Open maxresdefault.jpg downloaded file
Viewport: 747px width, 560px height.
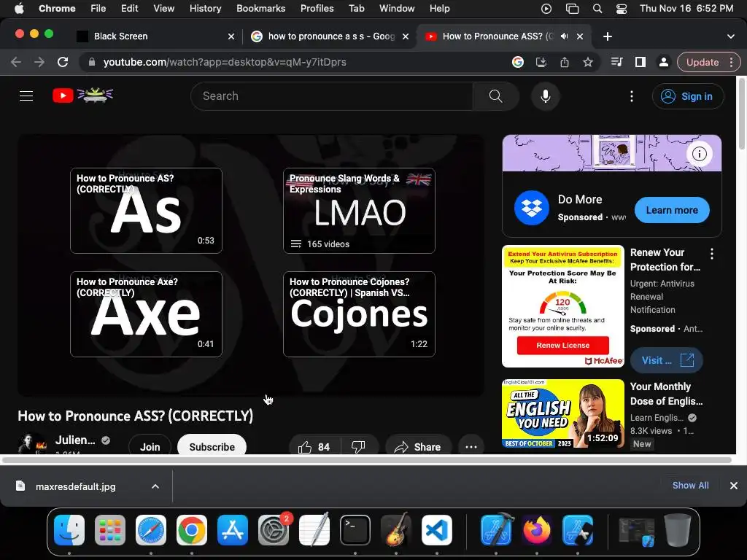(x=76, y=486)
